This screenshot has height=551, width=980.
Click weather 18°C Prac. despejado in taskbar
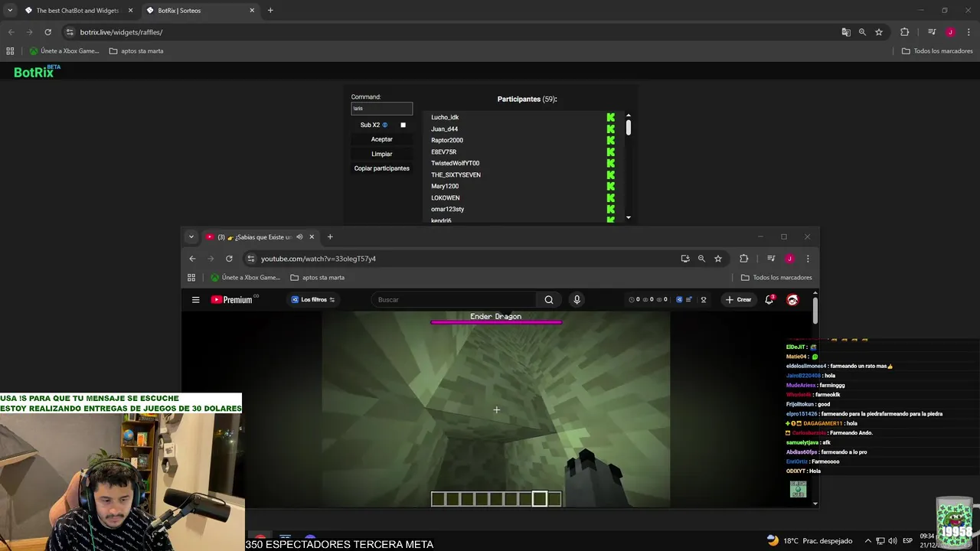tap(810, 540)
